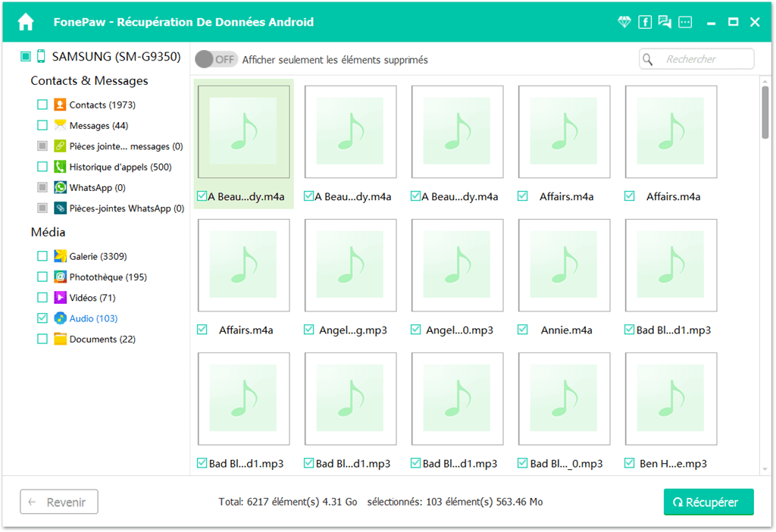776x532 pixels.
Task: Click the Récupérer button
Action: [709, 502]
